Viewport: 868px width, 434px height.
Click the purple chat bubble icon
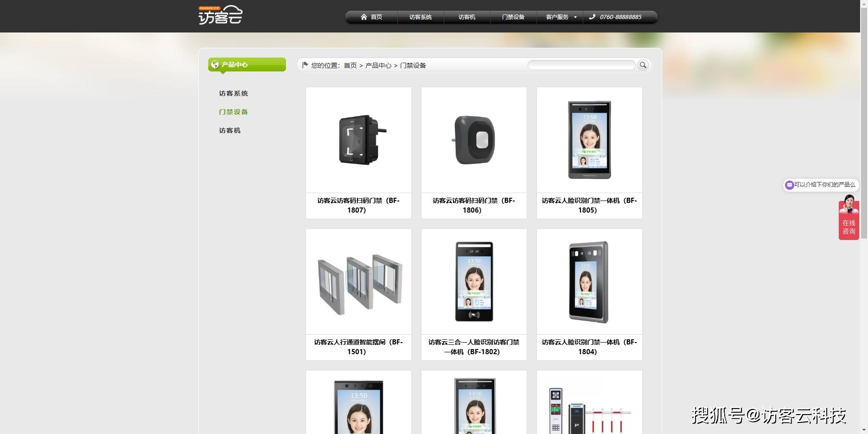[789, 185]
